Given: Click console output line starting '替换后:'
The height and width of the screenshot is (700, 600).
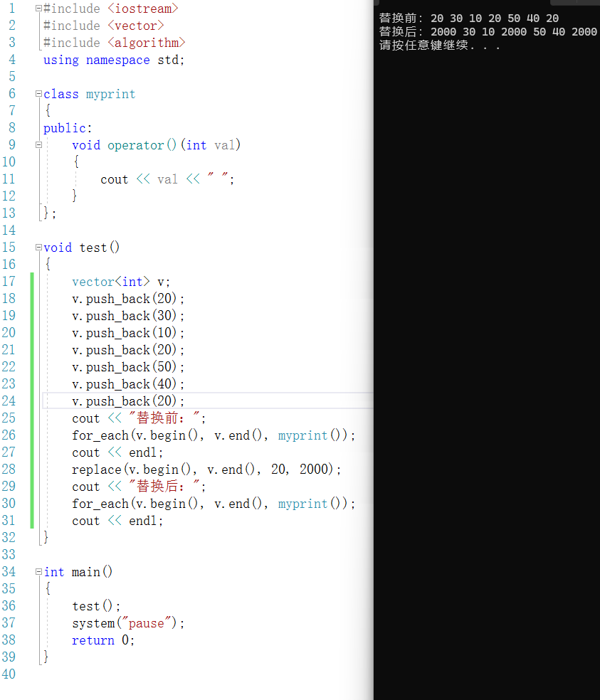Looking at the screenshot, I should point(488,32).
